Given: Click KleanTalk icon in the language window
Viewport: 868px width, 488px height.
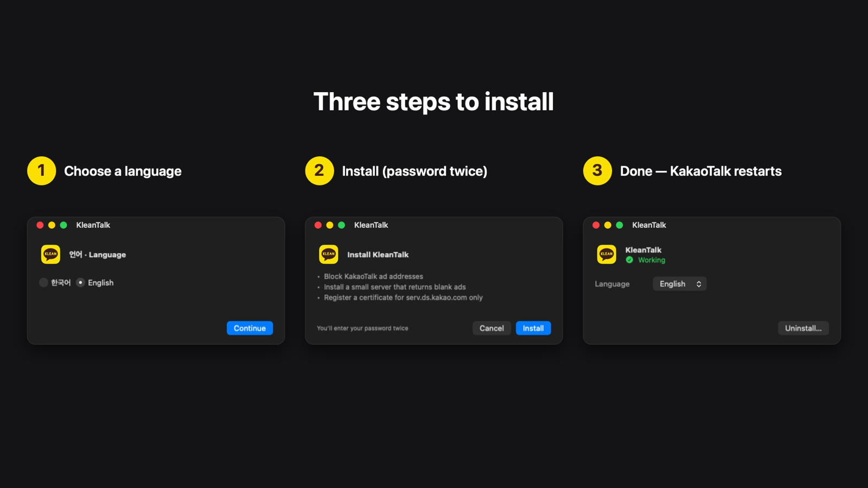Looking at the screenshot, I should pyautogui.click(x=50, y=254).
